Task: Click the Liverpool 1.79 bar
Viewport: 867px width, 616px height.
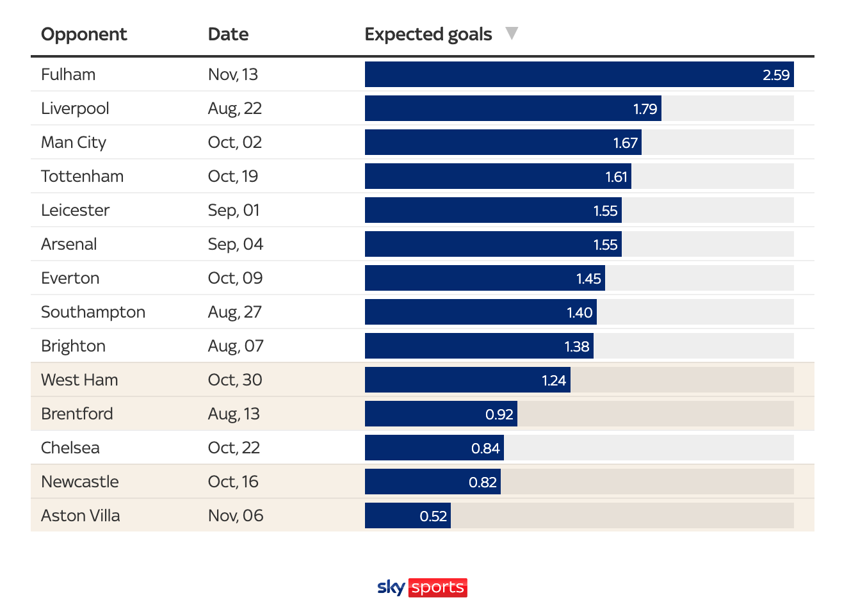Action: pos(512,108)
